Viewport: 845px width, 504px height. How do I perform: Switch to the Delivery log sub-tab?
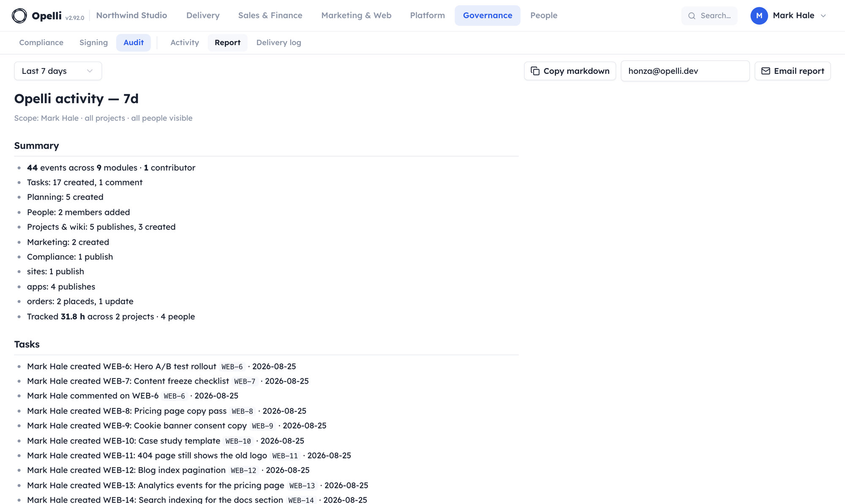278,43
